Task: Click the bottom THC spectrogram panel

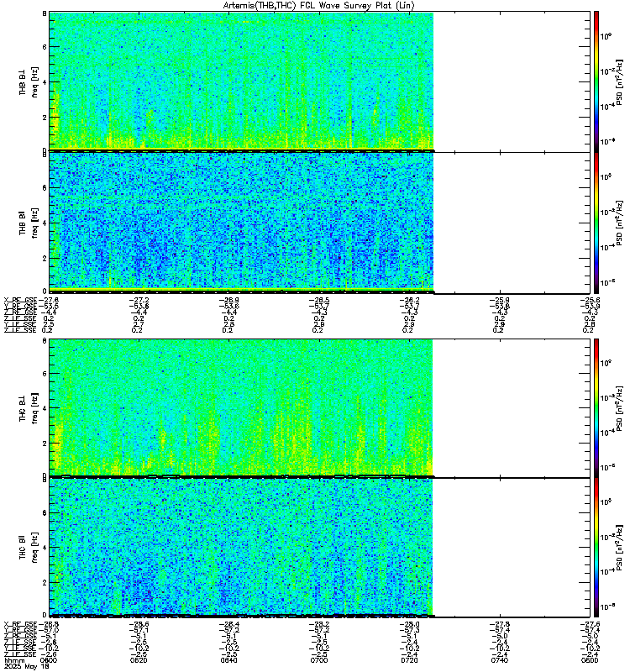Action: click(x=242, y=548)
